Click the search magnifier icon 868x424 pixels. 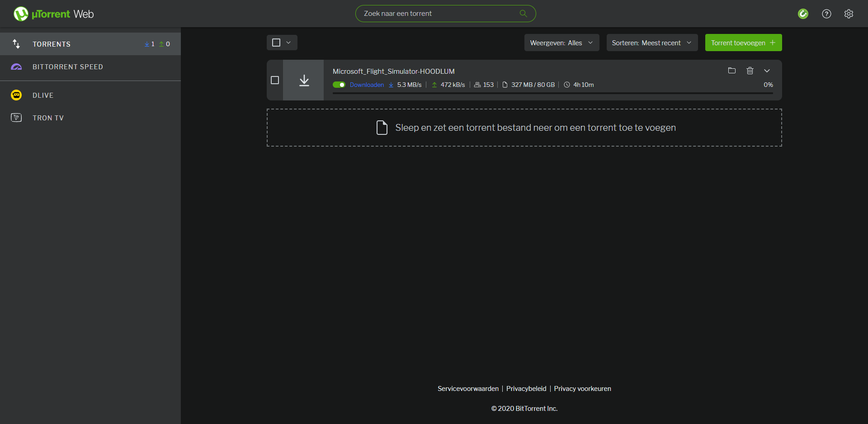(523, 14)
